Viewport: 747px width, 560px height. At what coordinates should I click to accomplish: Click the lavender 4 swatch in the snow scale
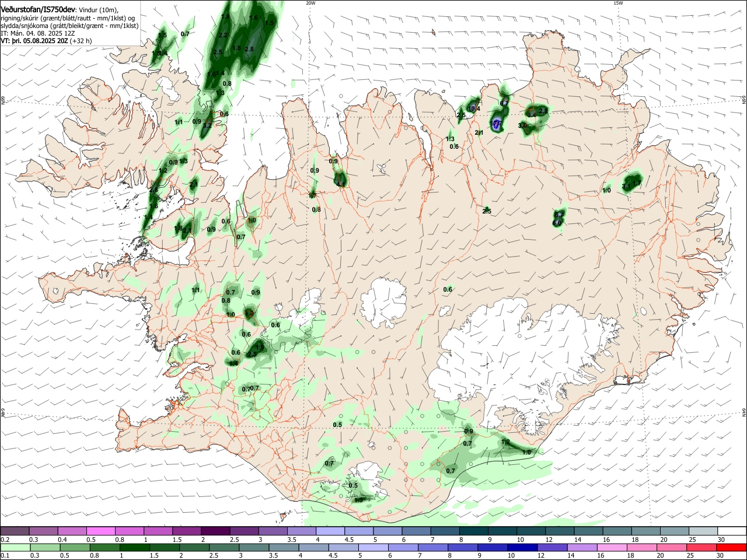point(330,531)
